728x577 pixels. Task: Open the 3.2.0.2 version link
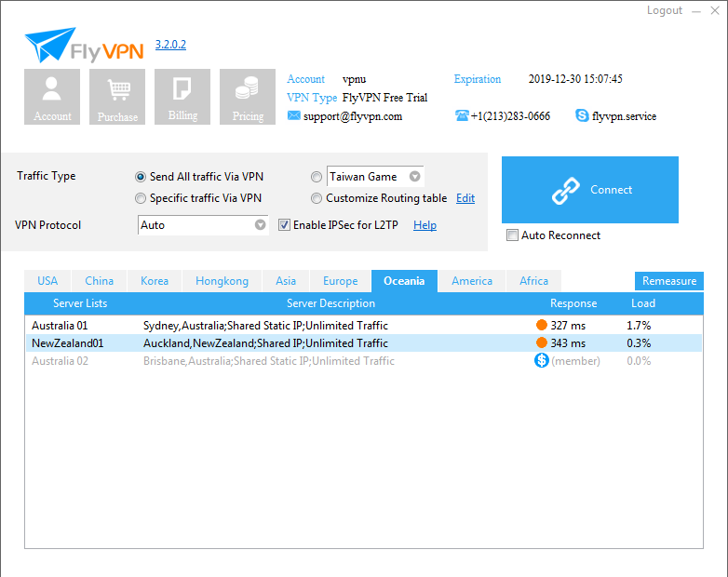(170, 45)
